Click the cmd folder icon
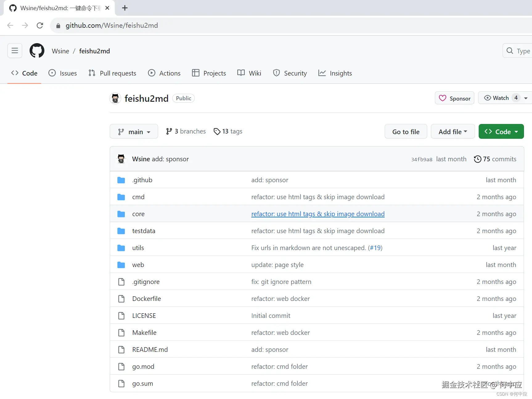Viewport: 532px width, 399px height. (x=121, y=197)
